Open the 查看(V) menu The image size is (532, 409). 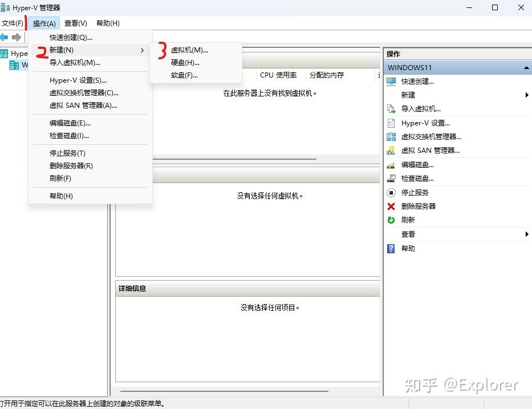75,23
